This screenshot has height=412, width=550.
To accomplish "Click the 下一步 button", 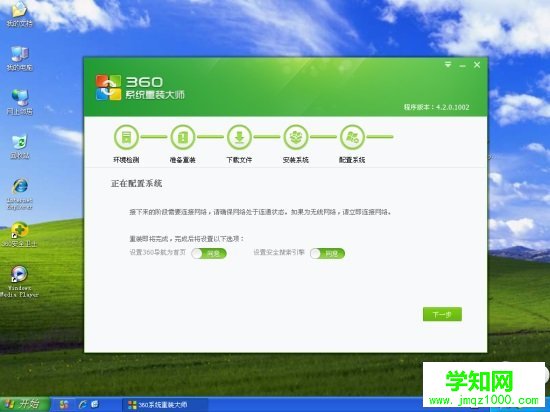I will [x=442, y=315].
